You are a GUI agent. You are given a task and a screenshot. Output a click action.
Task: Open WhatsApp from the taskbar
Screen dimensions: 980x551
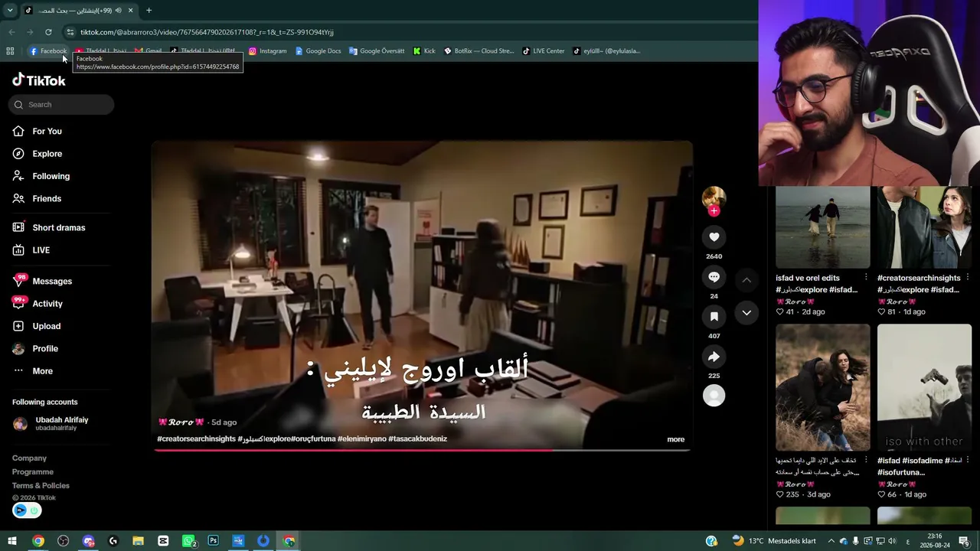[189, 541]
